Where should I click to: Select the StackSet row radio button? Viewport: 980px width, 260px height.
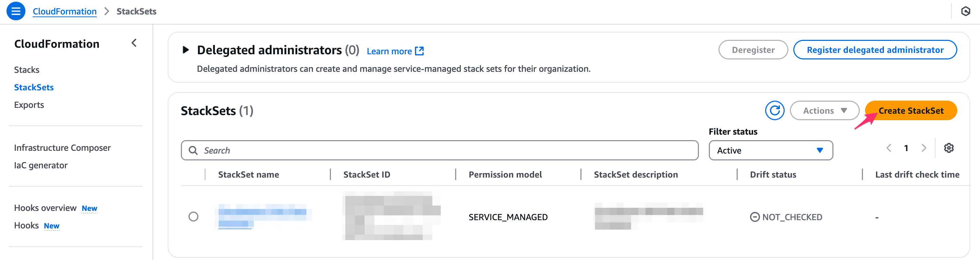[x=193, y=217]
